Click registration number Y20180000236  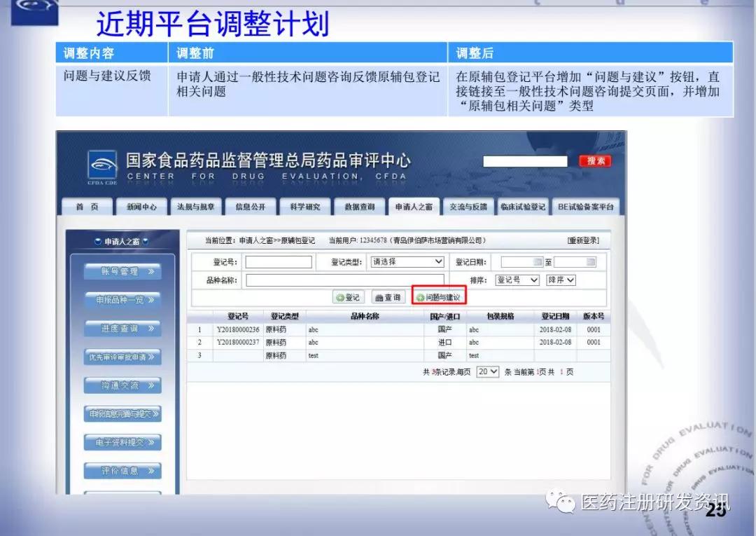tap(238, 329)
